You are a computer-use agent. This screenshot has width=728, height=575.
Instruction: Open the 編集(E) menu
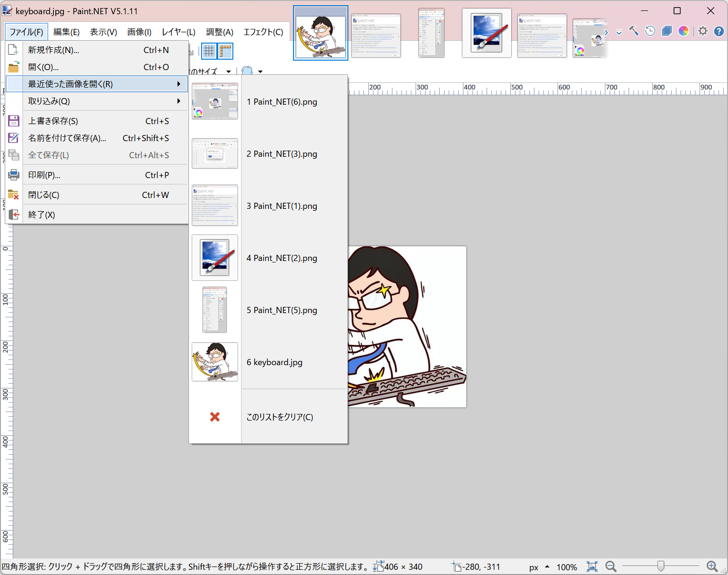(x=66, y=32)
